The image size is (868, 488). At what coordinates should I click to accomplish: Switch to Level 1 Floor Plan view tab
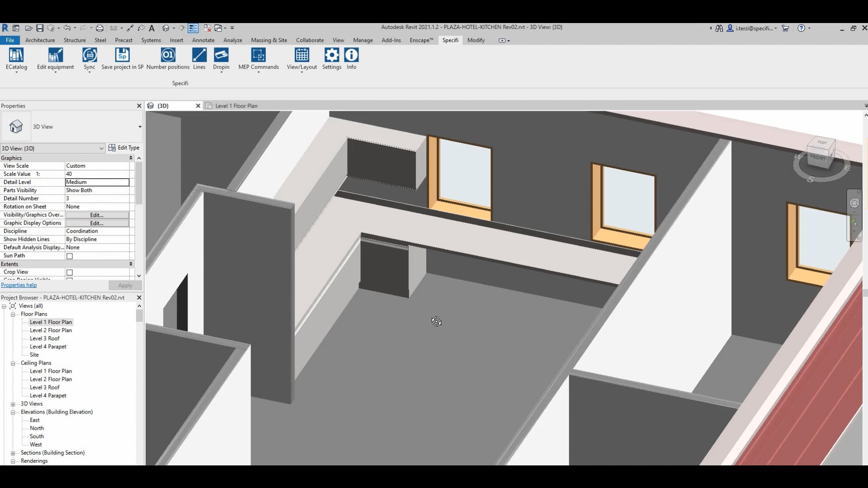pos(236,106)
